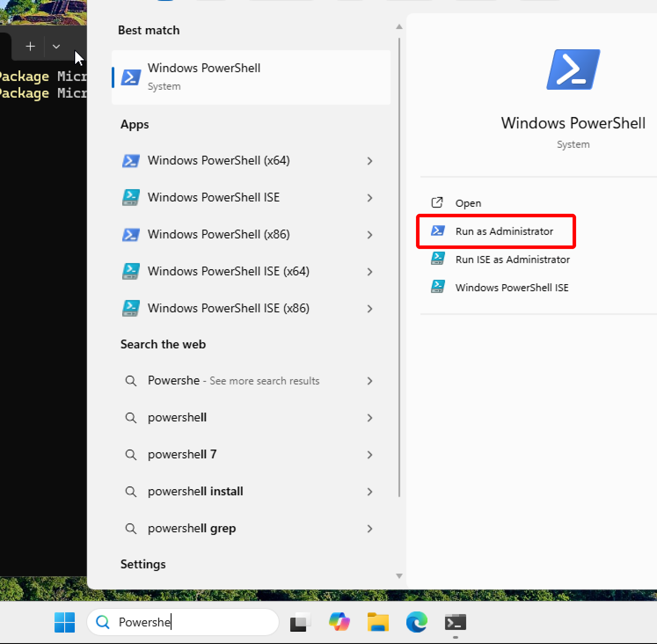Click the Windows PowerShell ISE action icon
Viewport: 657px width, 644px height.
tap(438, 287)
